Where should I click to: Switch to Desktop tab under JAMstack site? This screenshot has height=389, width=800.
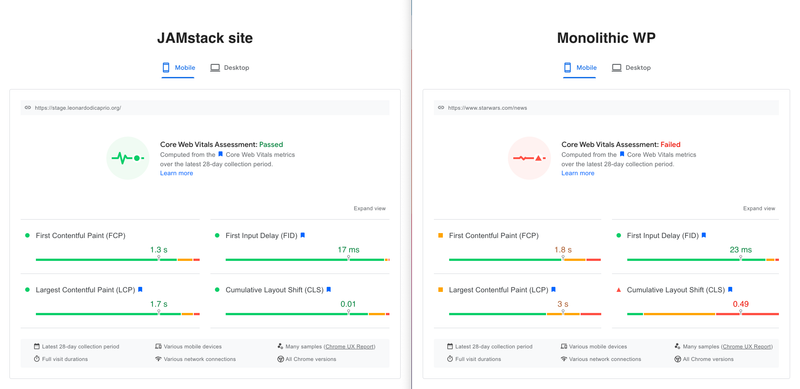coord(230,67)
